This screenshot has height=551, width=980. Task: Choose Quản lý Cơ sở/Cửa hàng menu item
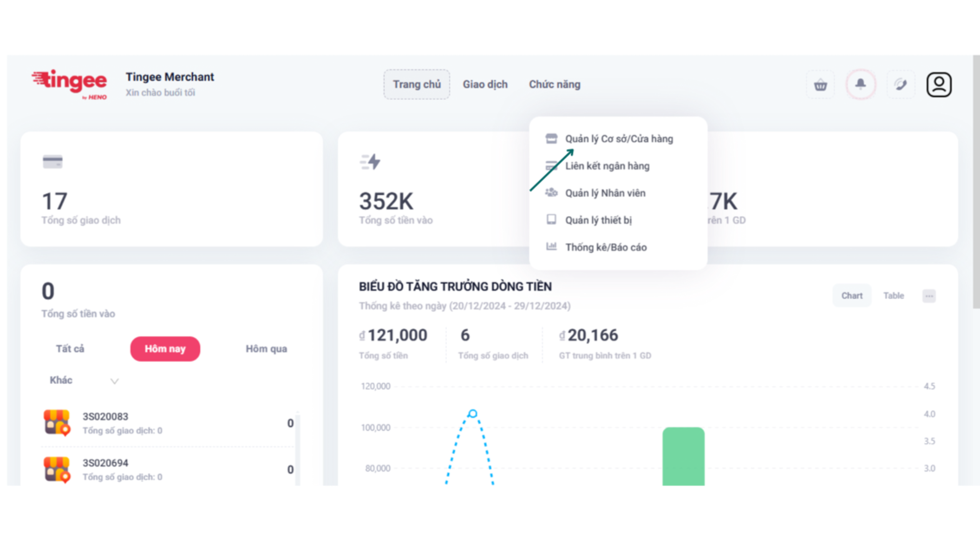pos(618,139)
